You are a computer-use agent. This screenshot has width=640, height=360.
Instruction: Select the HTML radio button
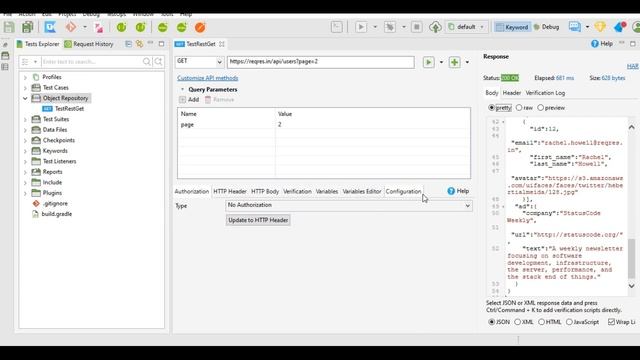541,322
